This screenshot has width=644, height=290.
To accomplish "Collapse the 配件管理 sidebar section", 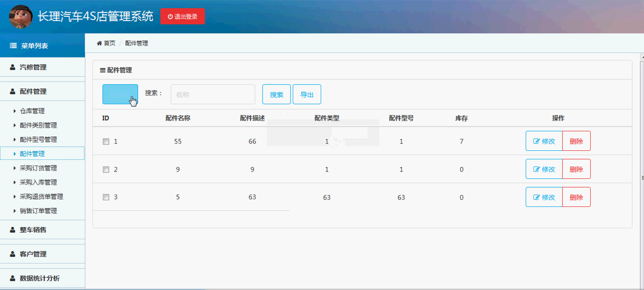I will coord(42,92).
